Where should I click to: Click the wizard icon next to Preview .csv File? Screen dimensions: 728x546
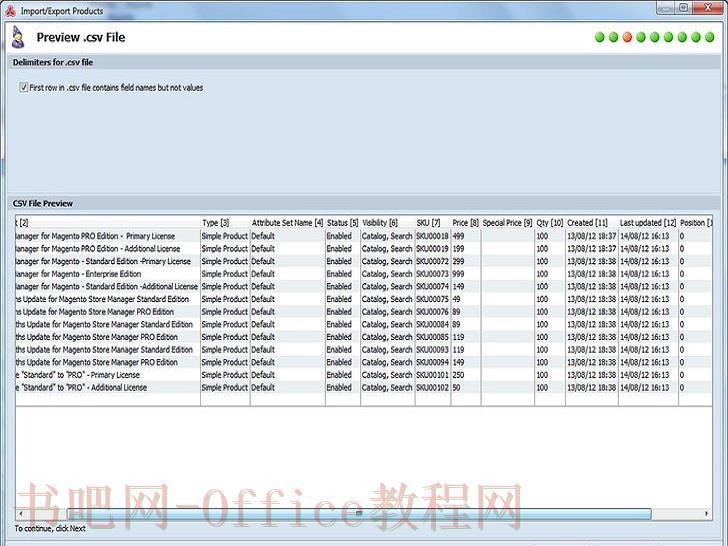[x=18, y=37]
